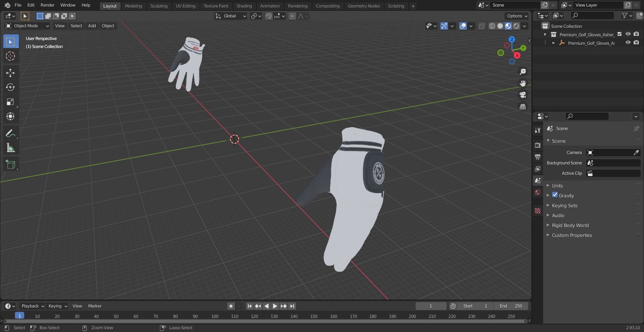Viewport: 644px width, 332px height.
Task: Click the outliner search field
Action: coord(592,16)
